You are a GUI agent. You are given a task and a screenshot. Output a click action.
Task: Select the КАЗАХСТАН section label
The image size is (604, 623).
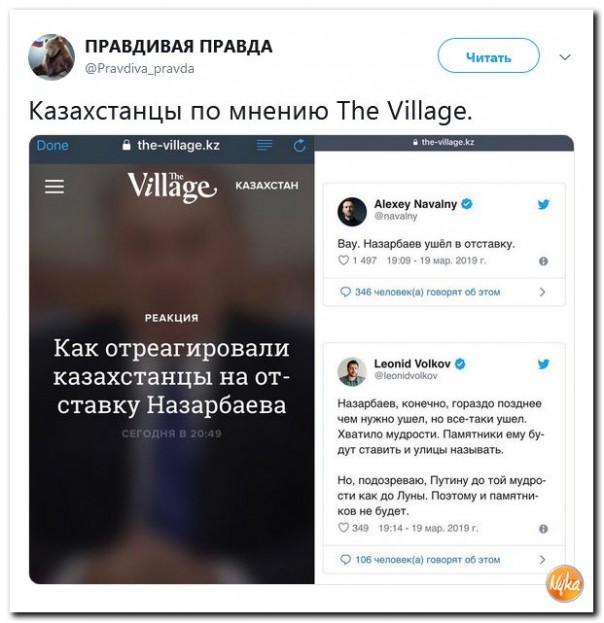[x=267, y=186]
